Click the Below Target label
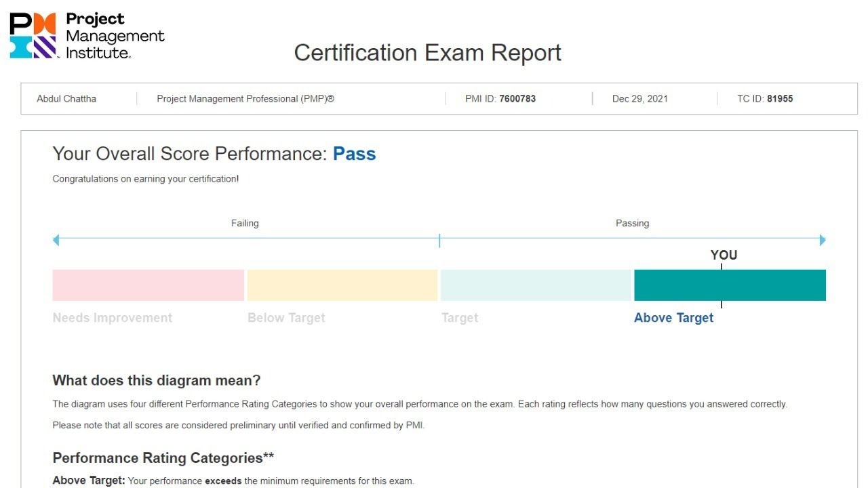 [286, 318]
